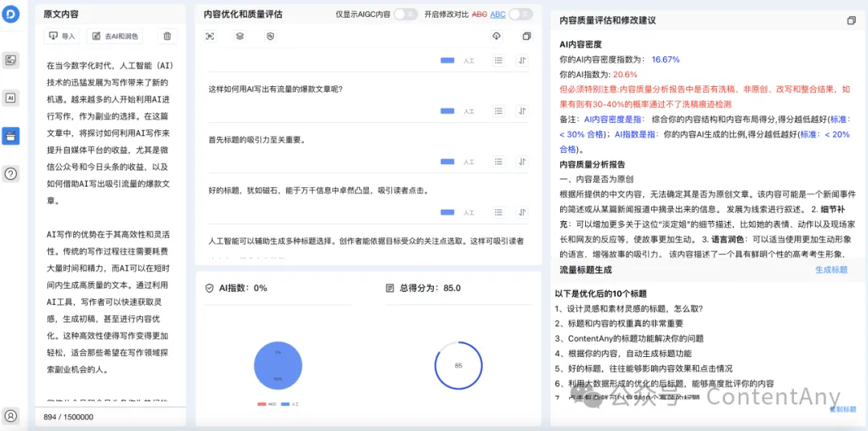868x431 pixels.
Task: Open the list menu on the 好的标题 paragraph row
Action: (x=498, y=212)
